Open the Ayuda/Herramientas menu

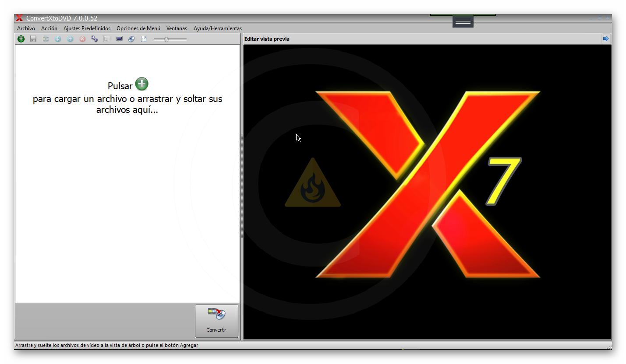pyautogui.click(x=218, y=28)
